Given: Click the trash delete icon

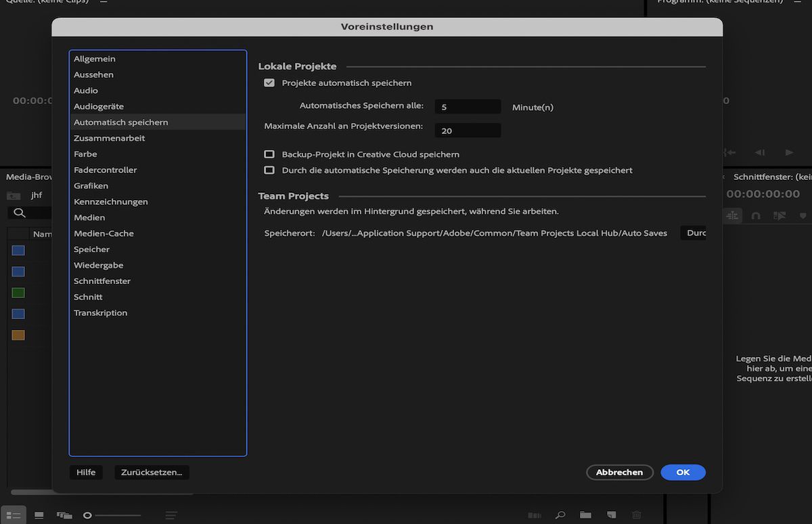Looking at the screenshot, I should (x=636, y=515).
